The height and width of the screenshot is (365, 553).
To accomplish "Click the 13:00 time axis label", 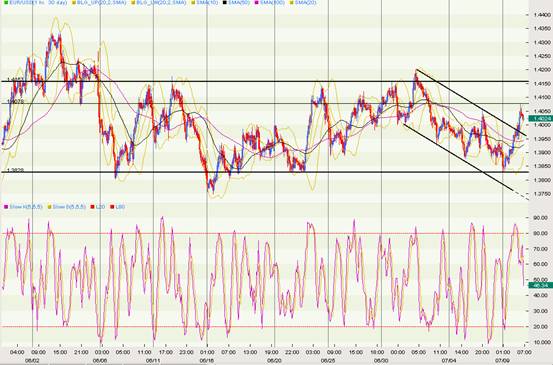I will pos(250,352).
